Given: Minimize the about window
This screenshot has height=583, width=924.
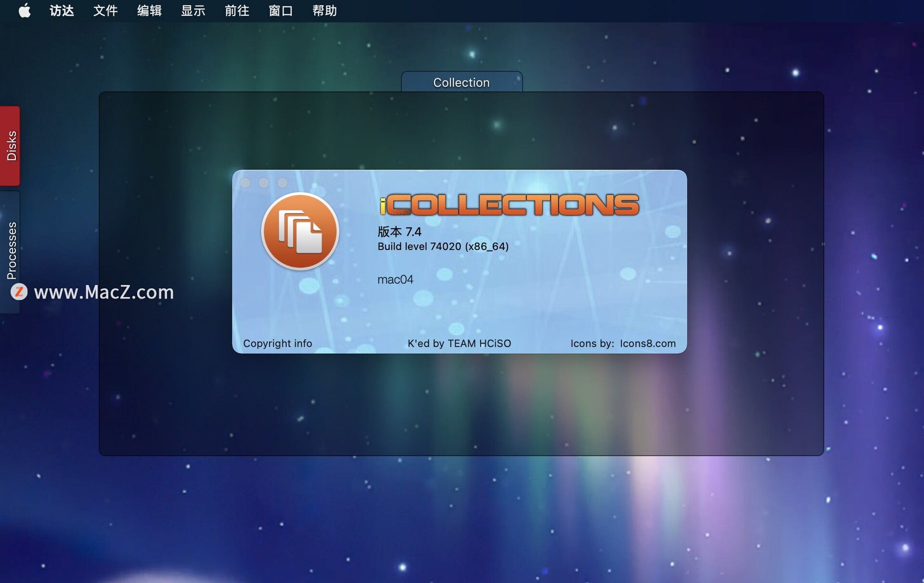Looking at the screenshot, I should tap(264, 183).
